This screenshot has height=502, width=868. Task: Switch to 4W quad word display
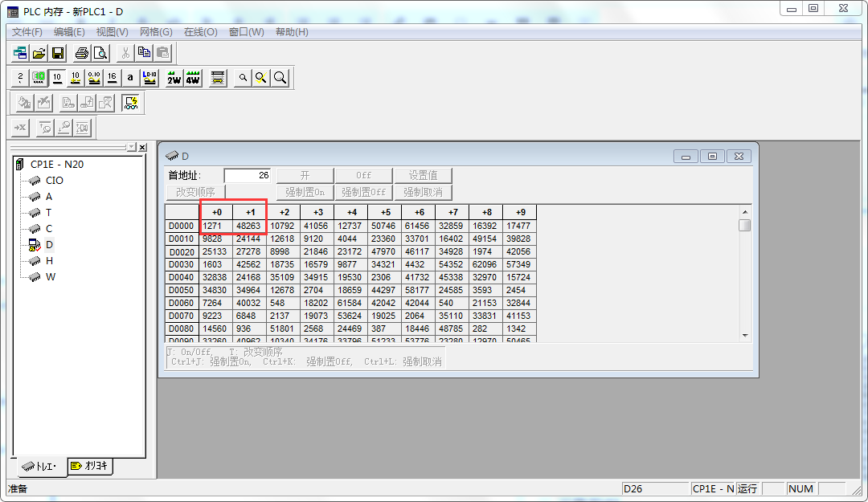tap(193, 78)
